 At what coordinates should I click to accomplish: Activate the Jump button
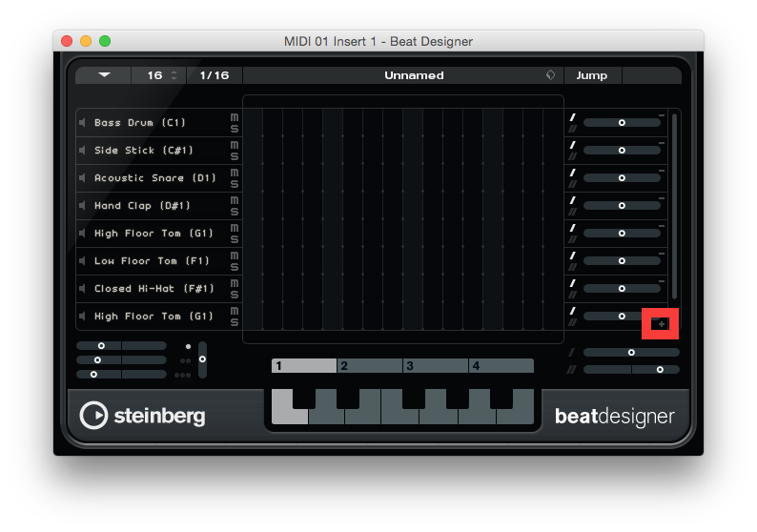pyautogui.click(x=592, y=75)
